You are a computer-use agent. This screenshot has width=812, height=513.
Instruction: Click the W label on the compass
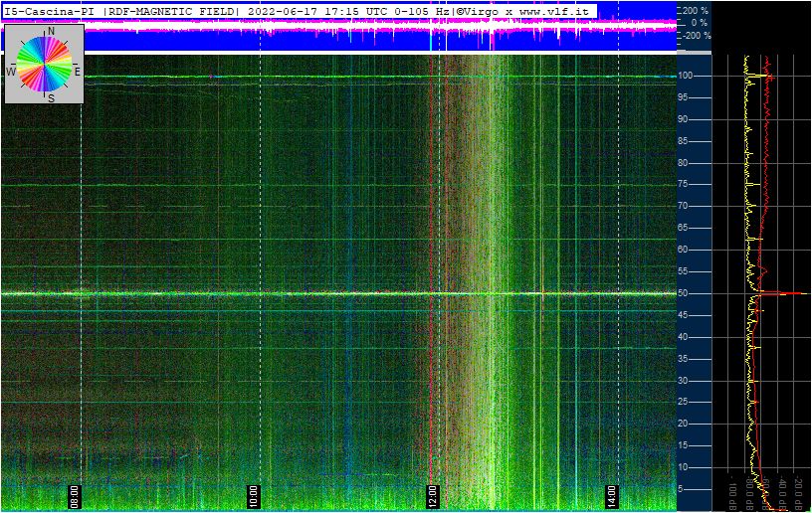click(11, 73)
